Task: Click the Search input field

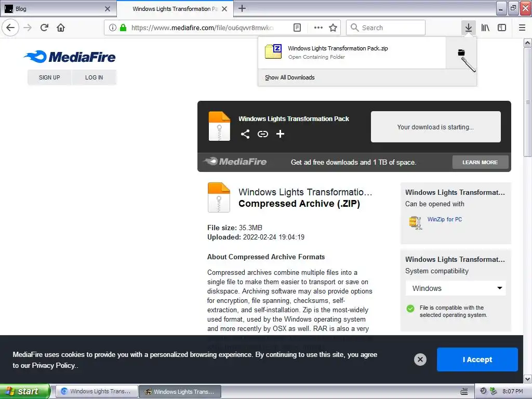Action: coord(386,28)
